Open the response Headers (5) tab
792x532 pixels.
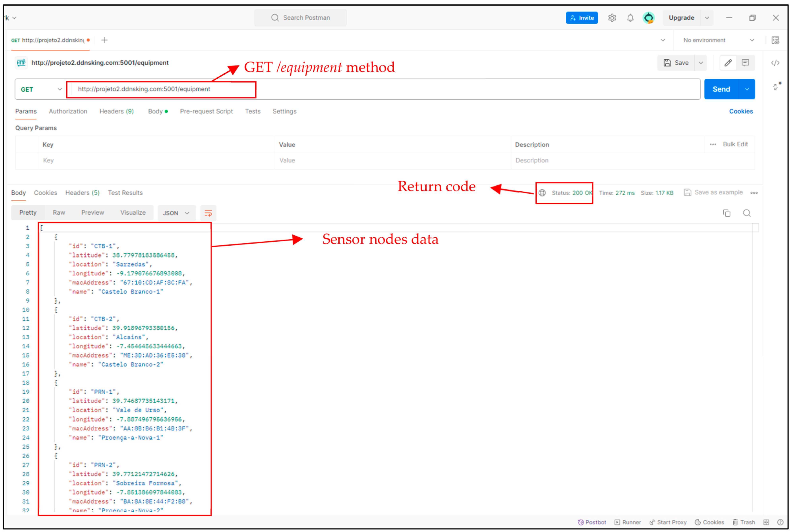[x=82, y=193]
